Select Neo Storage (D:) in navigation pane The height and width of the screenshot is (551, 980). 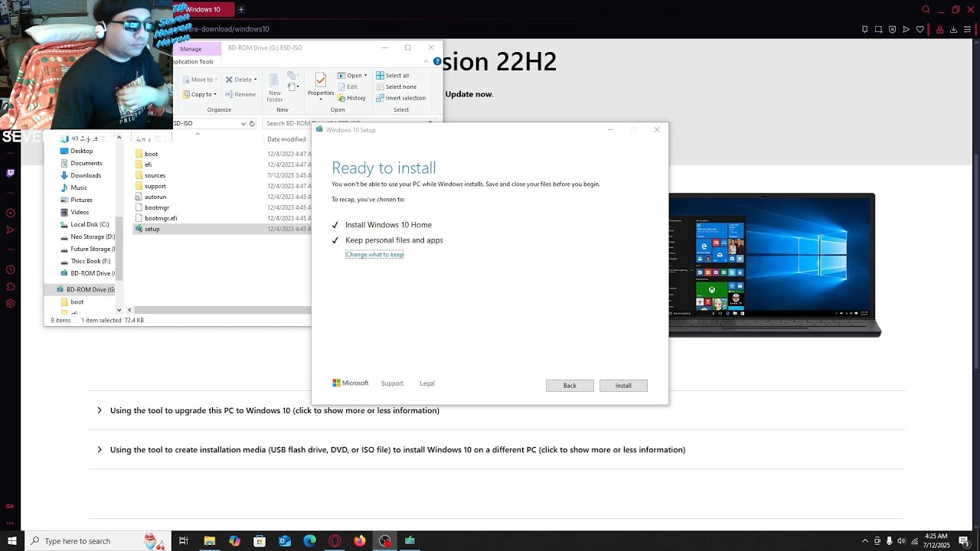pyautogui.click(x=93, y=236)
